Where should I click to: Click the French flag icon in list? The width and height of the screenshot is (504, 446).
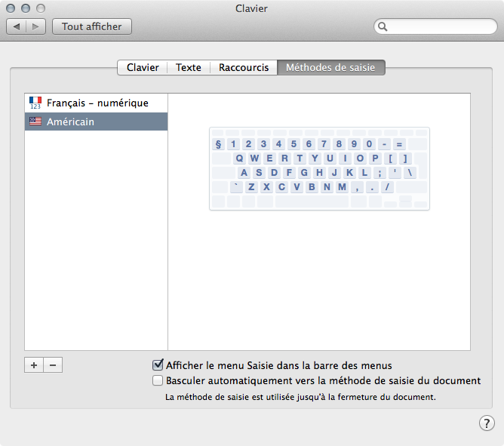[35, 103]
